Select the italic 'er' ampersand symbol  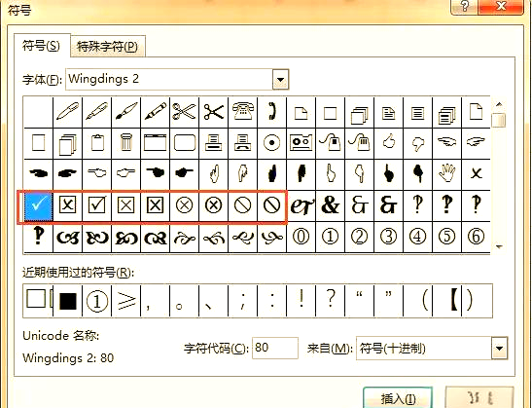pyautogui.click(x=301, y=205)
